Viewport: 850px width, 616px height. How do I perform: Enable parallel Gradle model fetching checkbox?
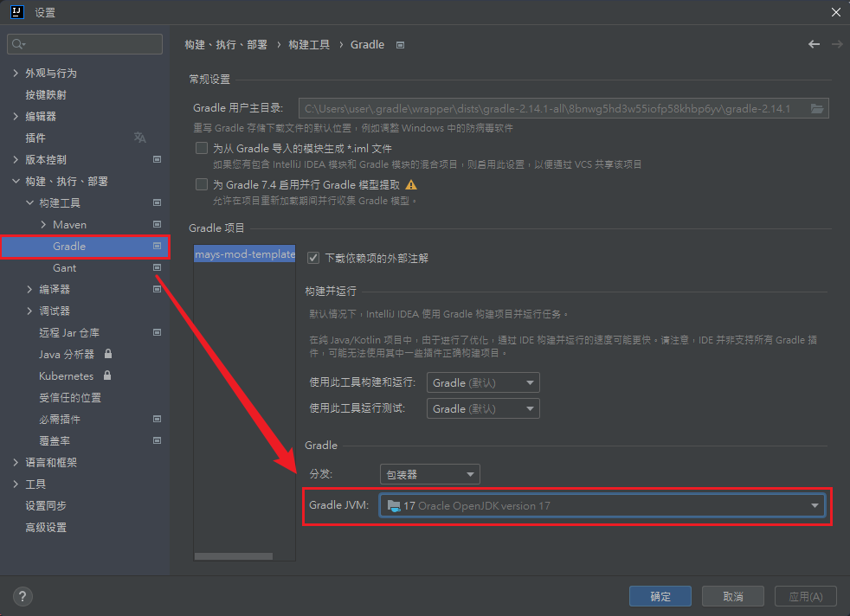tap(202, 184)
